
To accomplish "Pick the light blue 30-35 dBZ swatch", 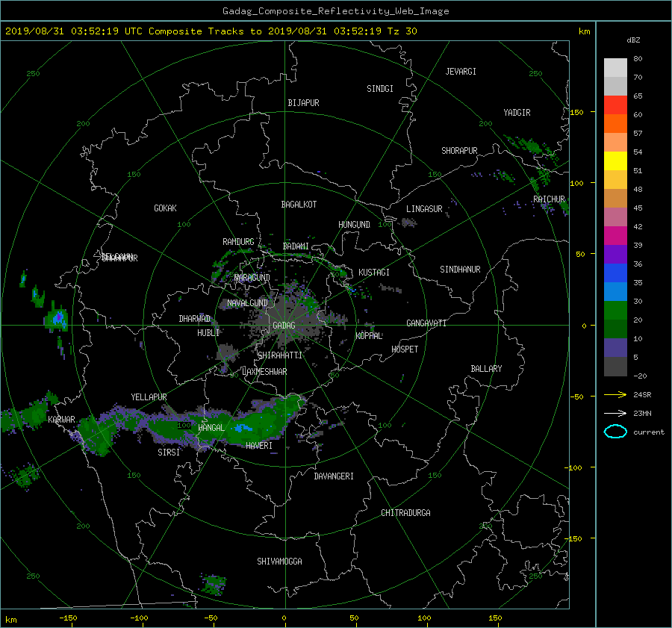I will pos(615,291).
